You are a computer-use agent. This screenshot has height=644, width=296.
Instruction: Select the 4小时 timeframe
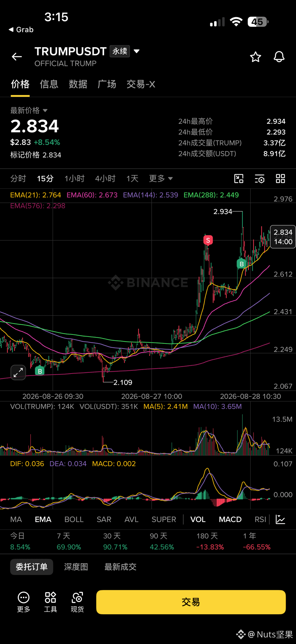coord(105,179)
